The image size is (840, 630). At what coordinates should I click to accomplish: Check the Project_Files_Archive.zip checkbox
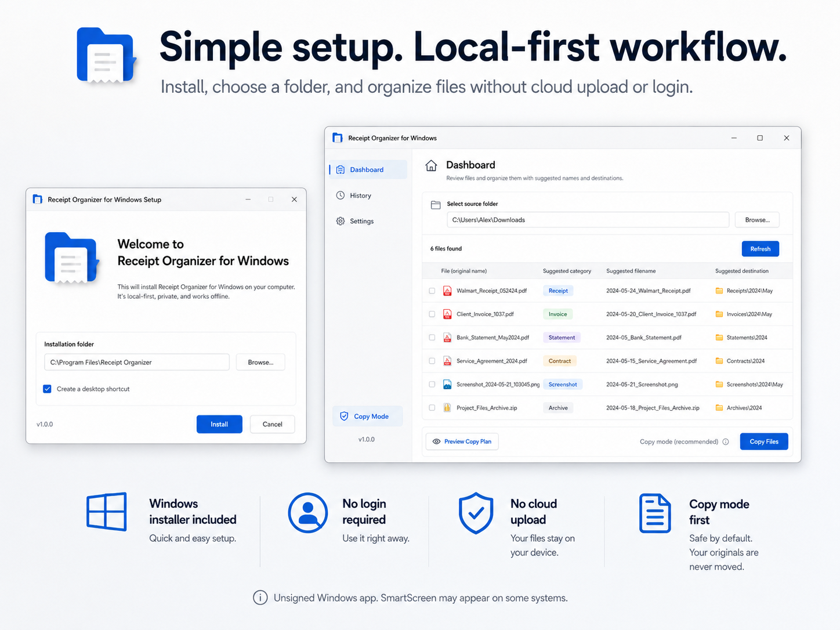click(x=432, y=408)
